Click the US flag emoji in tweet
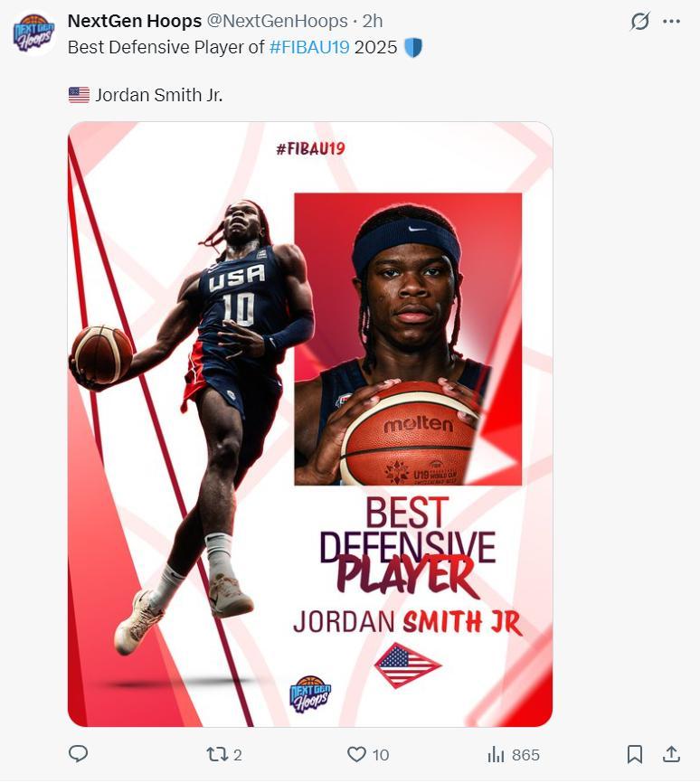The width and height of the screenshot is (700, 783). tap(79, 95)
